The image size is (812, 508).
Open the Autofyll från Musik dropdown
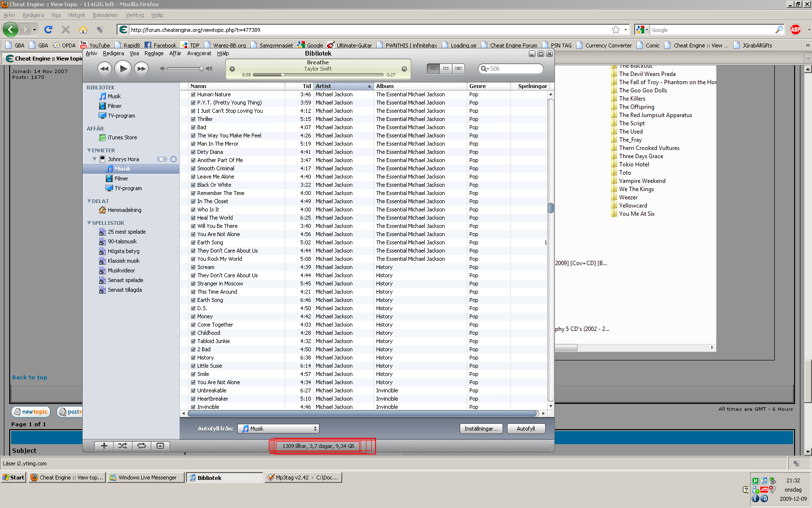click(278, 429)
